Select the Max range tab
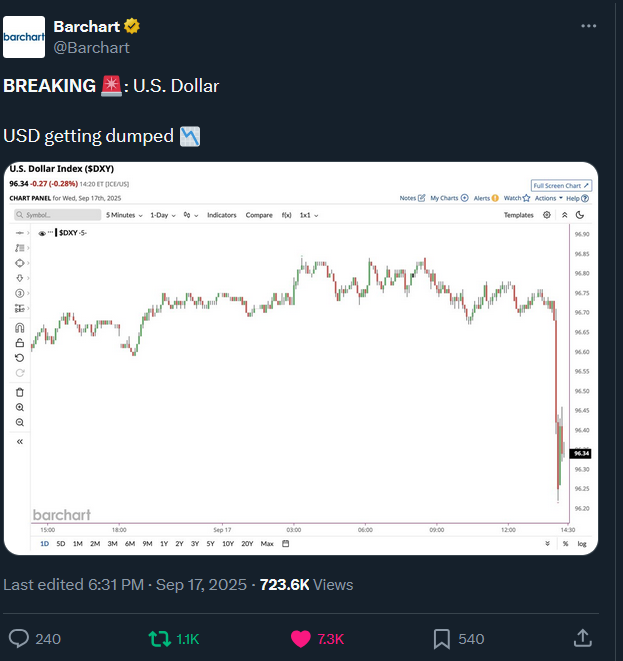The height and width of the screenshot is (661, 623). coord(267,544)
